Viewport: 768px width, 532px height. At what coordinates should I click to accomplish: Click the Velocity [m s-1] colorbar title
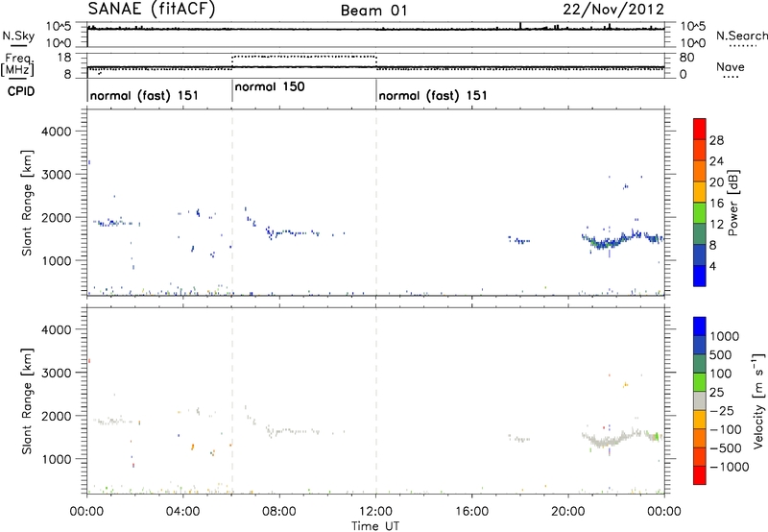pos(758,400)
